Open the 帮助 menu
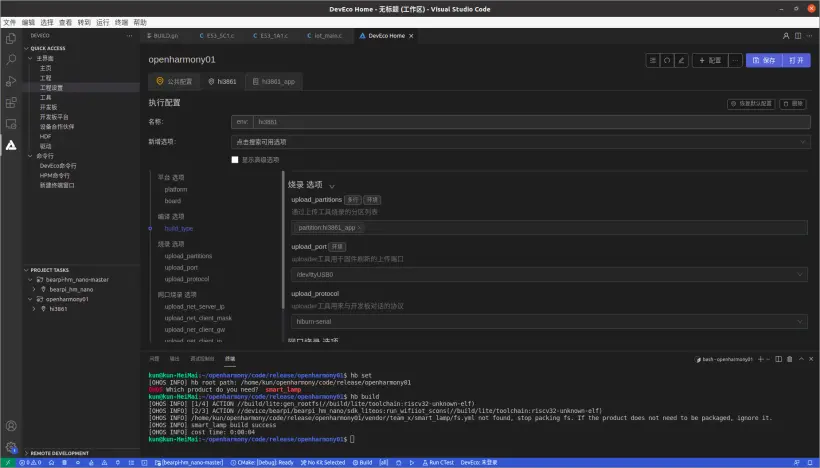The width and height of the screenshot is (820, 468). tap(140, 22)
